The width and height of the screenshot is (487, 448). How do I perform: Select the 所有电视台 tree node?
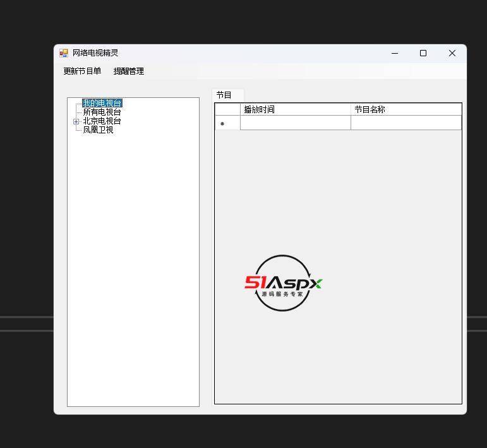coord(102,112)
